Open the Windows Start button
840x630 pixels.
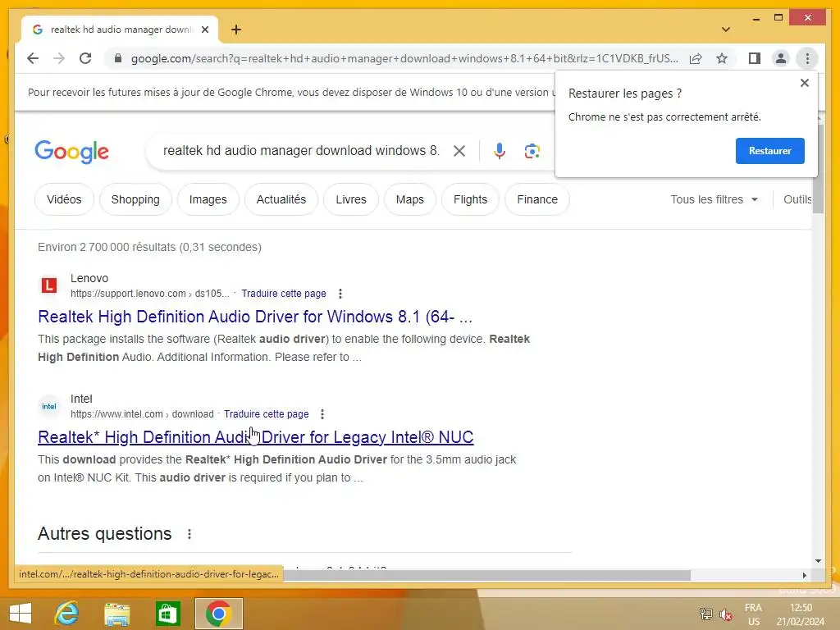pos(21,614)
